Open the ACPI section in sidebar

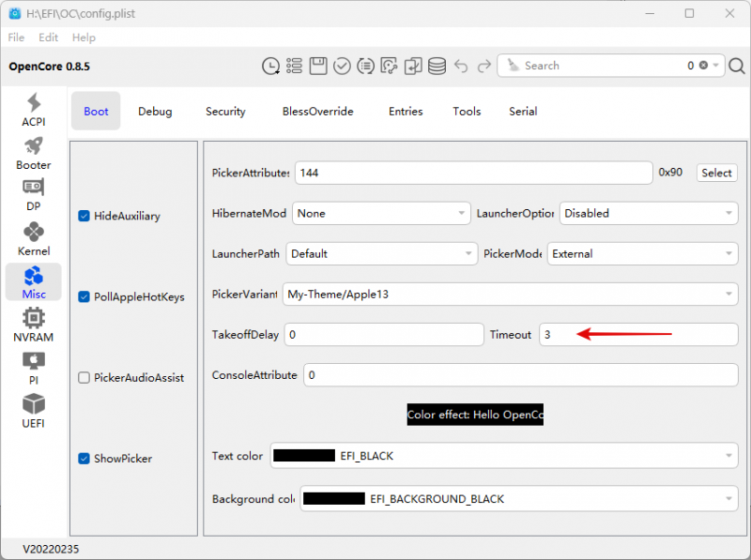34,110
